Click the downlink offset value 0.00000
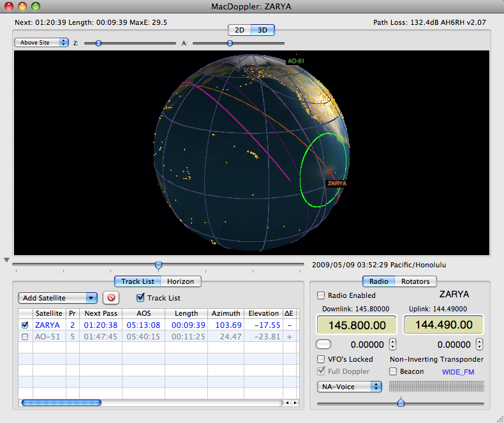 tap(367, 345)
